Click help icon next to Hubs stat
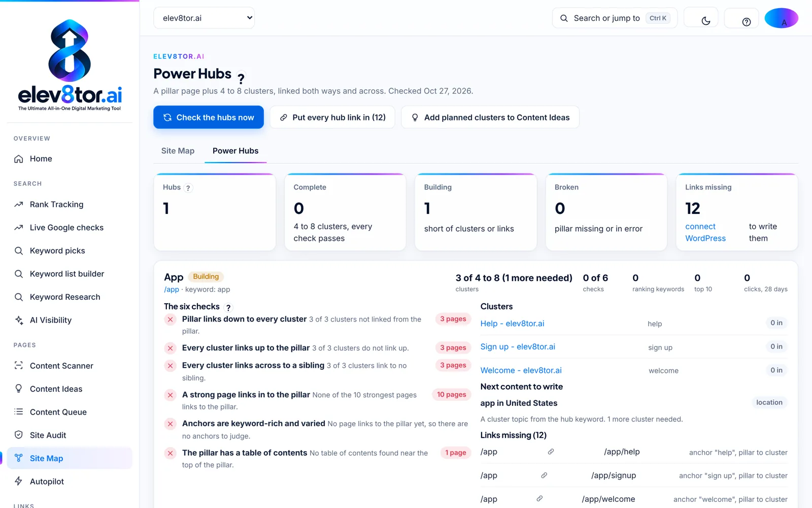The width and height of the screenshot is (812, 508). coord(188,188)
